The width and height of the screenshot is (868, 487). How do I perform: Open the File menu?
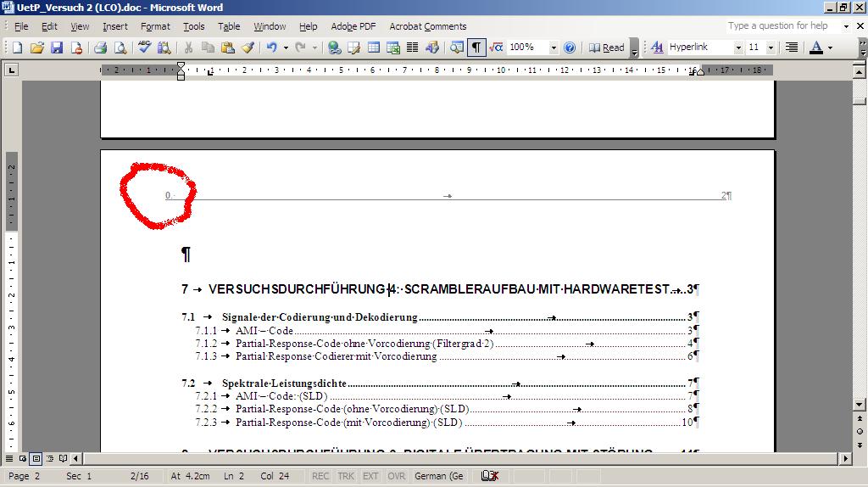pos(21,26)
